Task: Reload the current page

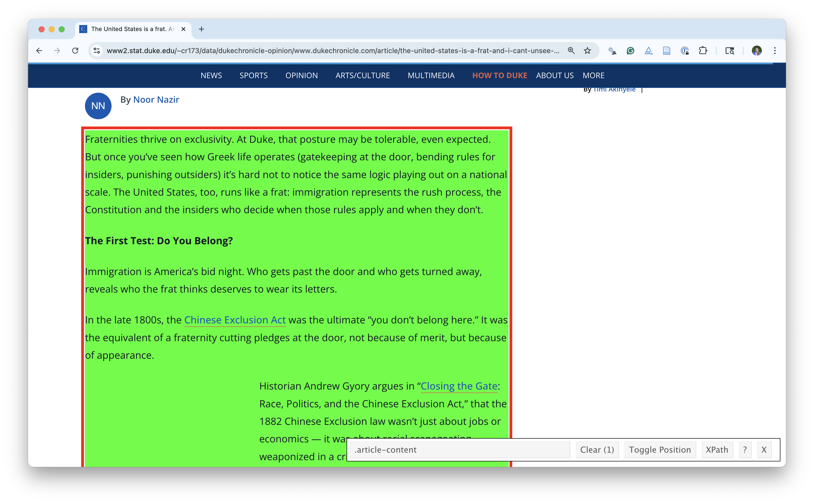Action: 75,51
